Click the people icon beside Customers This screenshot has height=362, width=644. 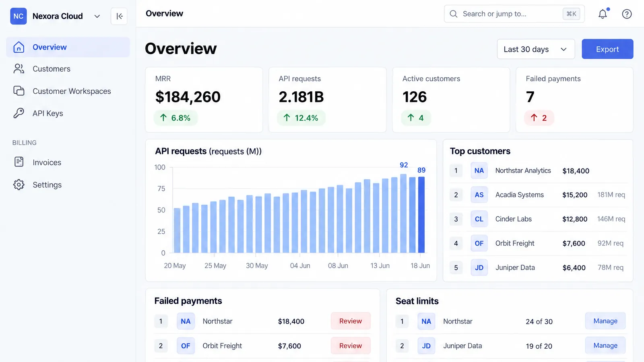point(19,69)
